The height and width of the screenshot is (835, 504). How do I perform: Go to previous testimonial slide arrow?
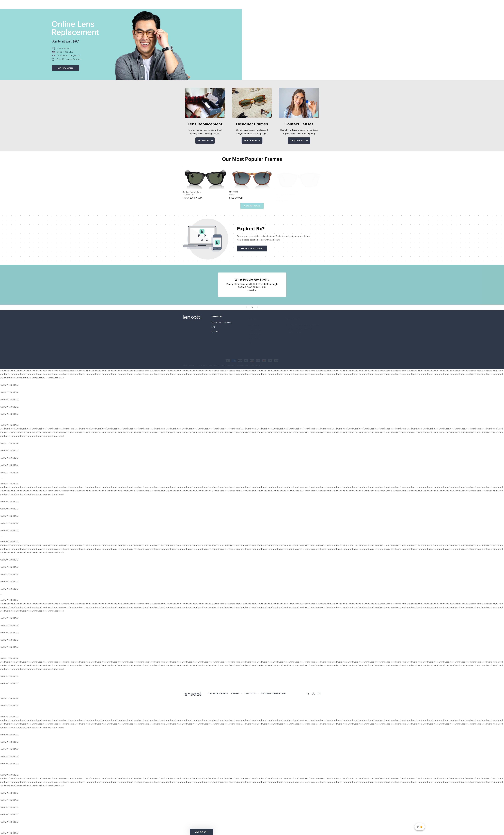(246, 307)
